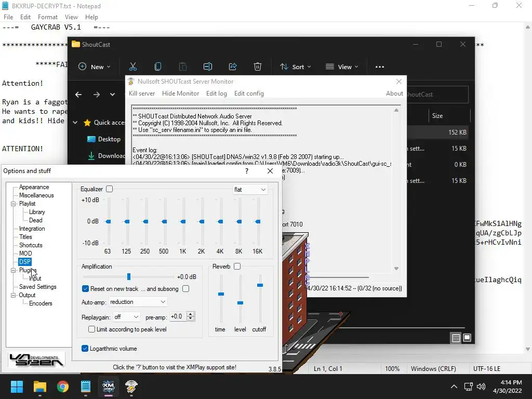Check Limit according to peak level
This screenshot has width=532, height=399.
pos(91,329)
